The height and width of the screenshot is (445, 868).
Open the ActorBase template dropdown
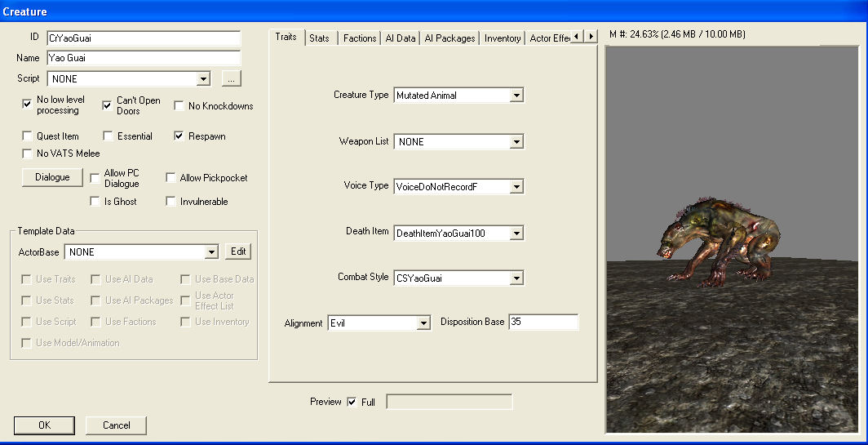tap(211, 252)
